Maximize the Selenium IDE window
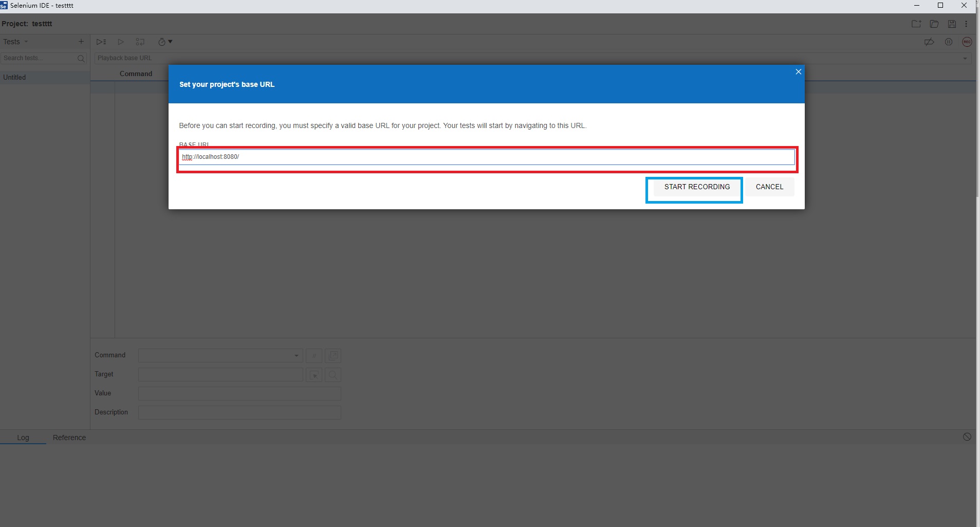980x527 pixels. pyautogui.click(x=940, y=6)
